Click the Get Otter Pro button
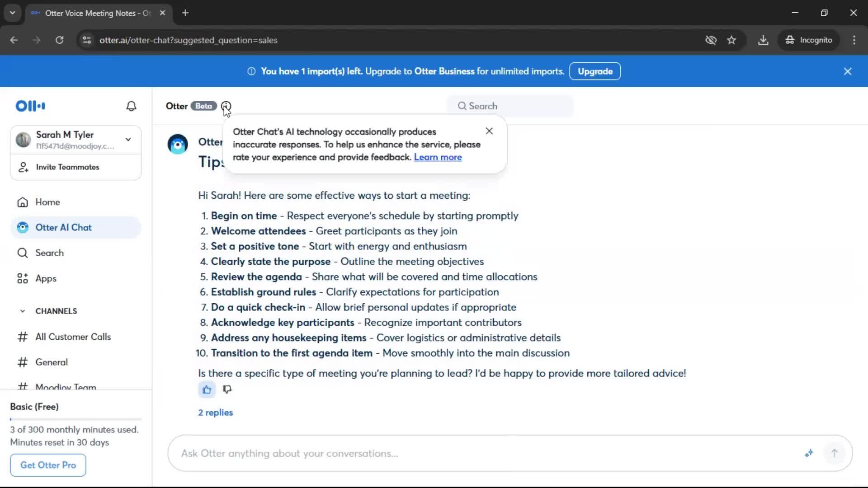This screenshot has width=868, height=488. pyautogui.click(x=48, y=465)
